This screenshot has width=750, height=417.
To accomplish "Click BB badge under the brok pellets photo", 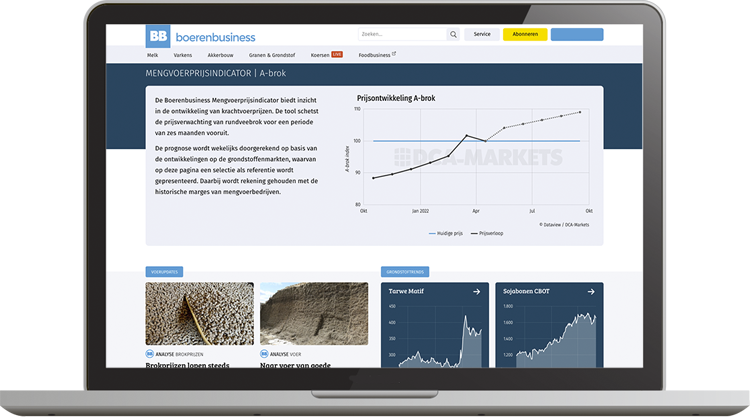I will click(150, 353).
